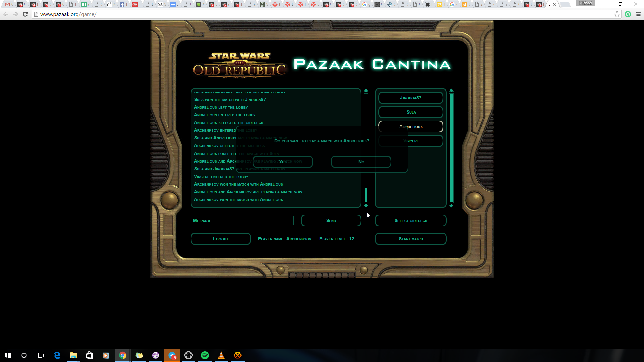Image resolution: width=644 pixels, height=362 pixels.
Task: Switch to the SA tab
Action: pos(161,4)
